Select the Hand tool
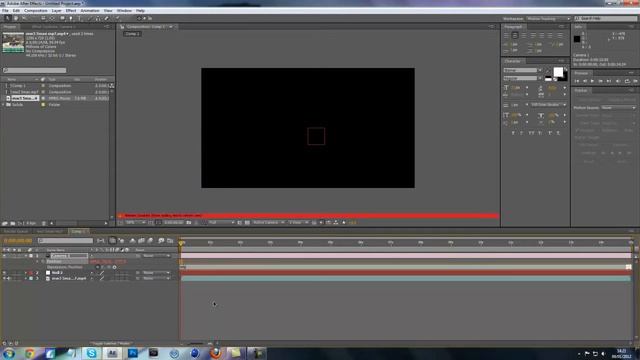The image size is (640, 360). pos(16,18)
